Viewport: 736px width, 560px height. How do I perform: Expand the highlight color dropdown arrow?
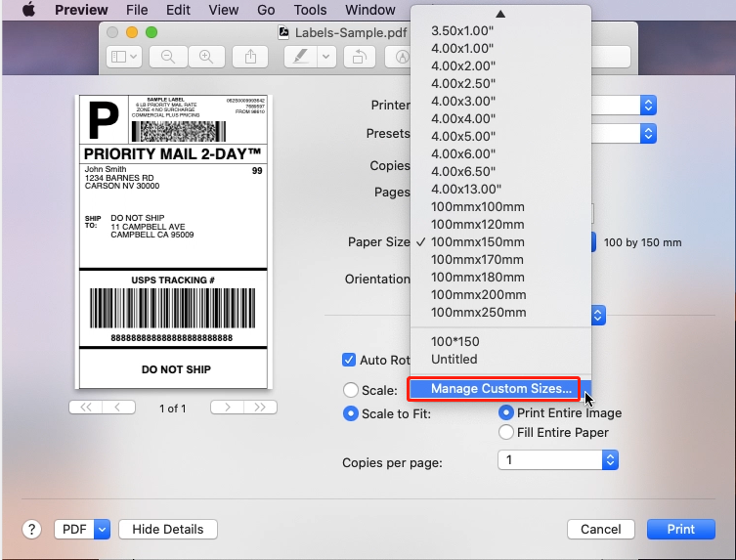[x=326, y=57]
